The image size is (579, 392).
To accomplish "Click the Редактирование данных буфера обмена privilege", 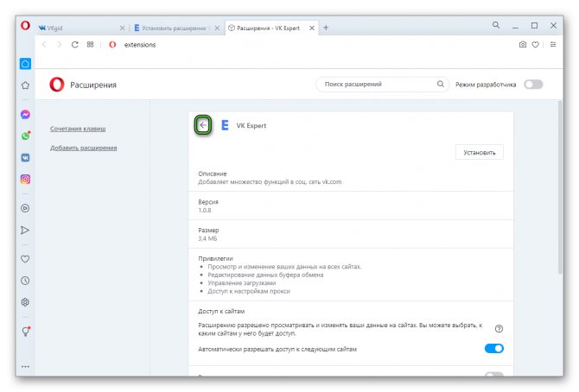I will click(265, 275).
